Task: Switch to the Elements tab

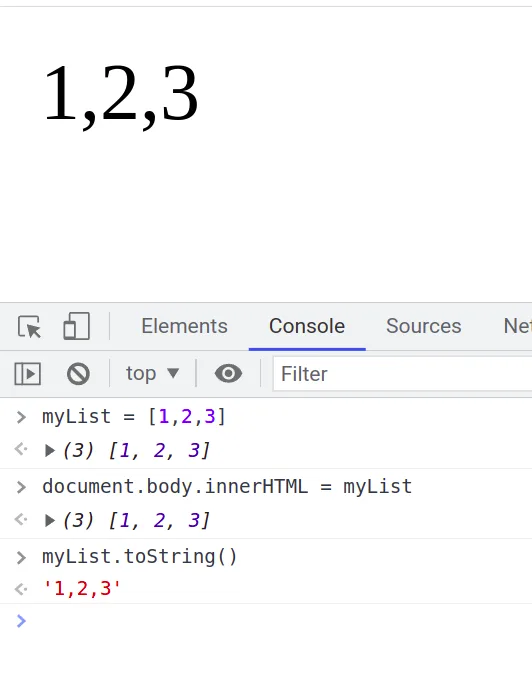Action: (x=184, y=326)
